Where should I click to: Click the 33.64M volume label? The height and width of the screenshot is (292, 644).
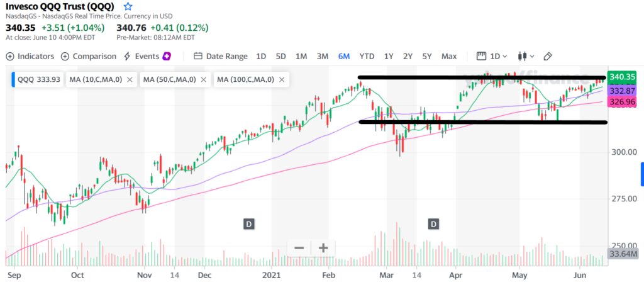[623, 254]
